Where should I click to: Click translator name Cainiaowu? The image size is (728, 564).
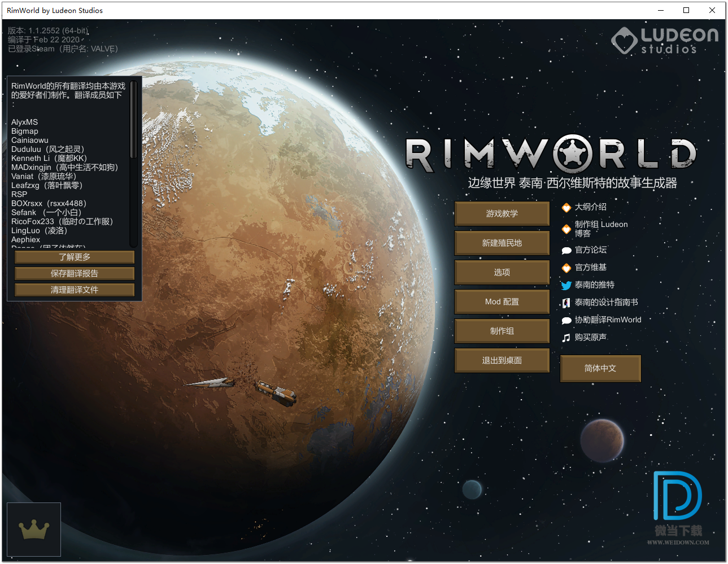click(x=30, y=140)
